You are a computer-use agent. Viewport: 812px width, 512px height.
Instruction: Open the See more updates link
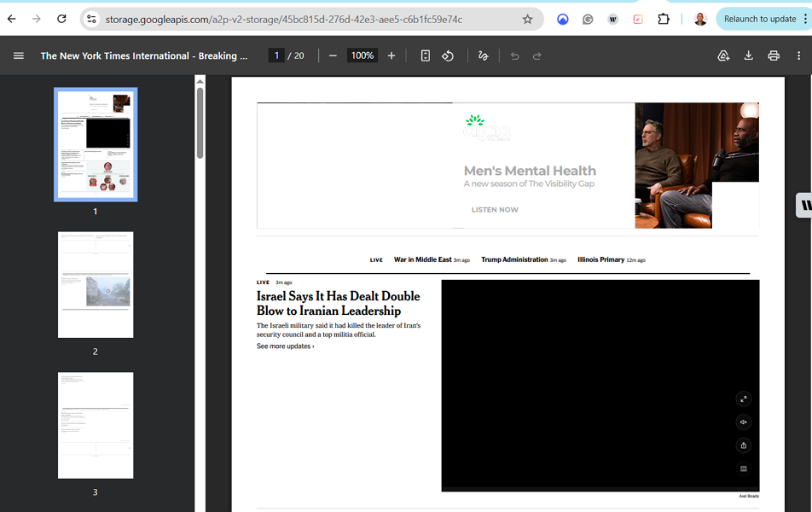point(285,346)
